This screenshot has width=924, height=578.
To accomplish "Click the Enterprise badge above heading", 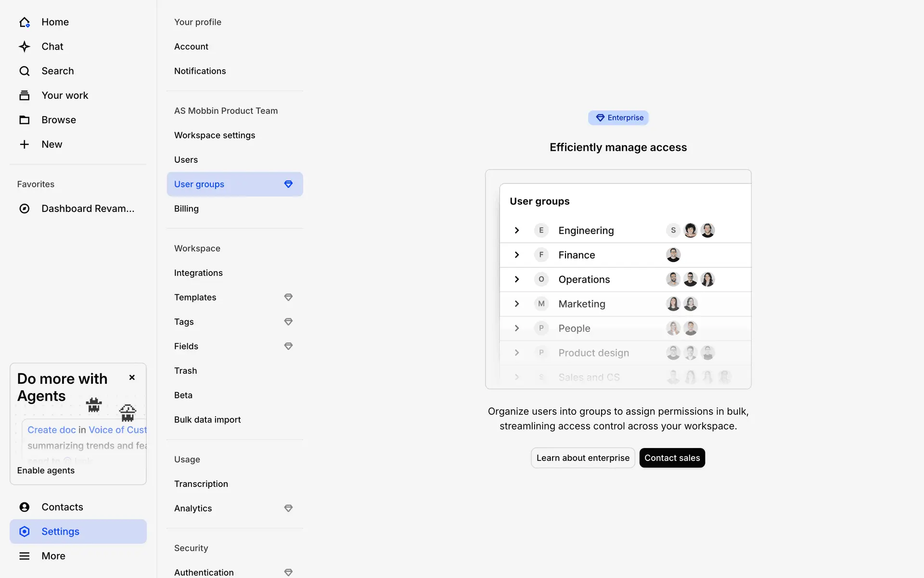I will (618, 118).
